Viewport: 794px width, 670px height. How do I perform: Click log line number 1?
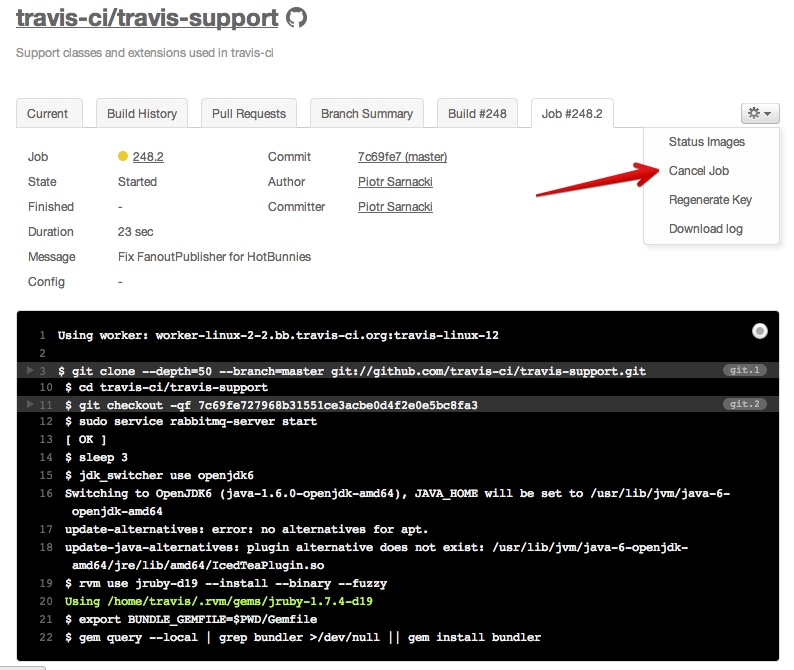coord(43,335)
